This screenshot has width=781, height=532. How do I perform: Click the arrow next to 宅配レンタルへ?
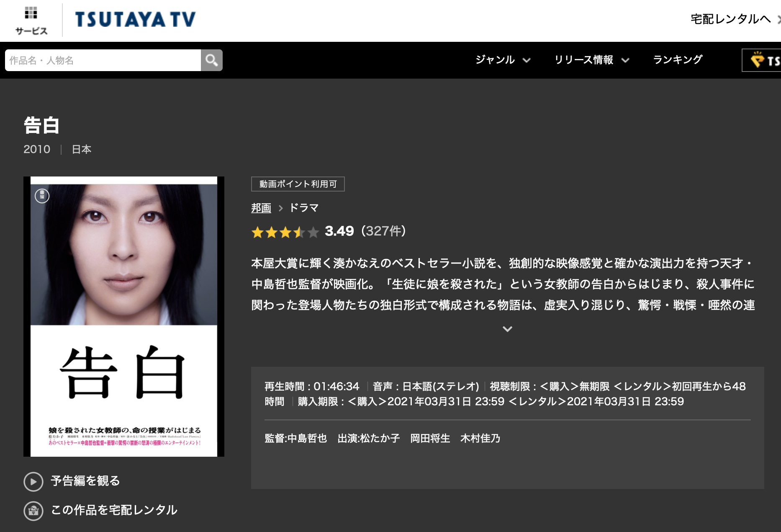(778, 19)
